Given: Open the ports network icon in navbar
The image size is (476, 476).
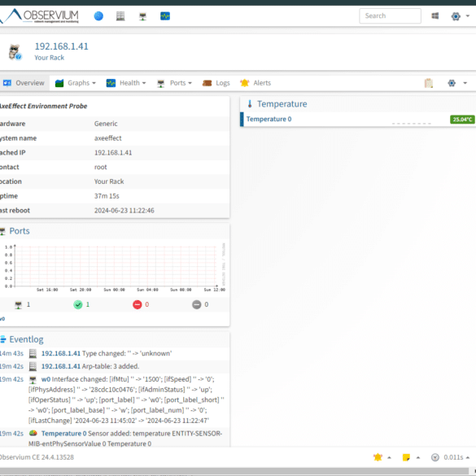Looking at the screenshot, I should point(142,16).
